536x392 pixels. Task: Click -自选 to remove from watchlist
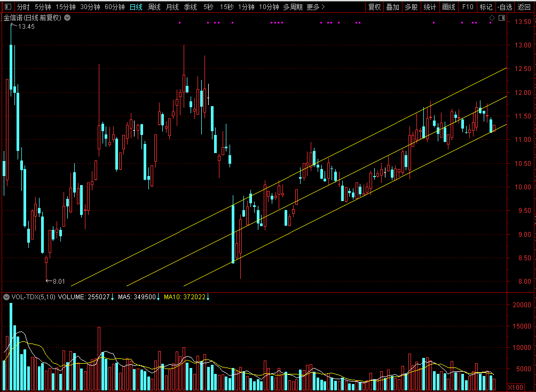505,7
